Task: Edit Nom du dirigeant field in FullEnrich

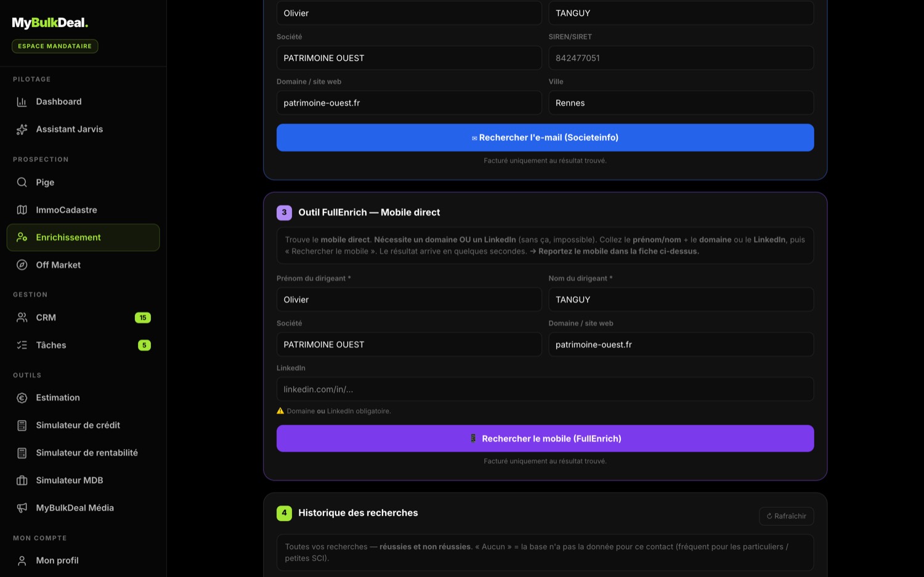Action: point(681,300)
